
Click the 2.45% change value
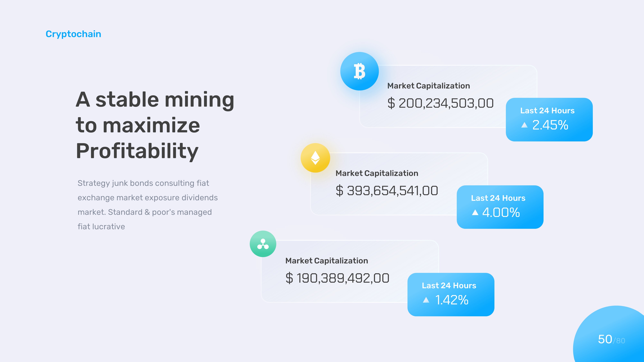tap(550, 125)
